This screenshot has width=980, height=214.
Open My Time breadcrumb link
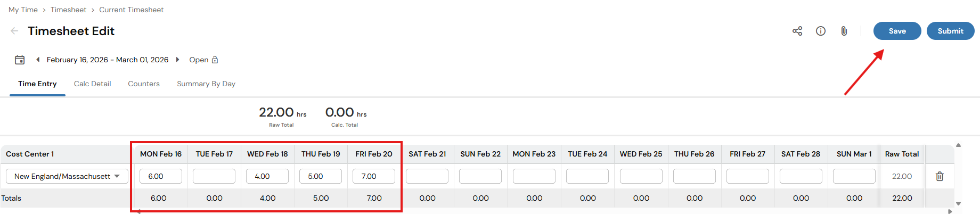(x=23, y=10)
